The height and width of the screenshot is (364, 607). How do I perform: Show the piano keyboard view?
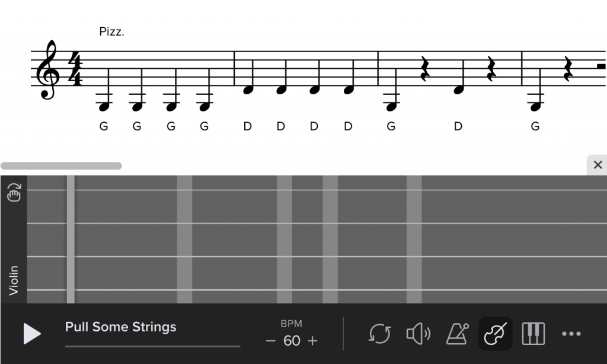(x=533, y=333)
